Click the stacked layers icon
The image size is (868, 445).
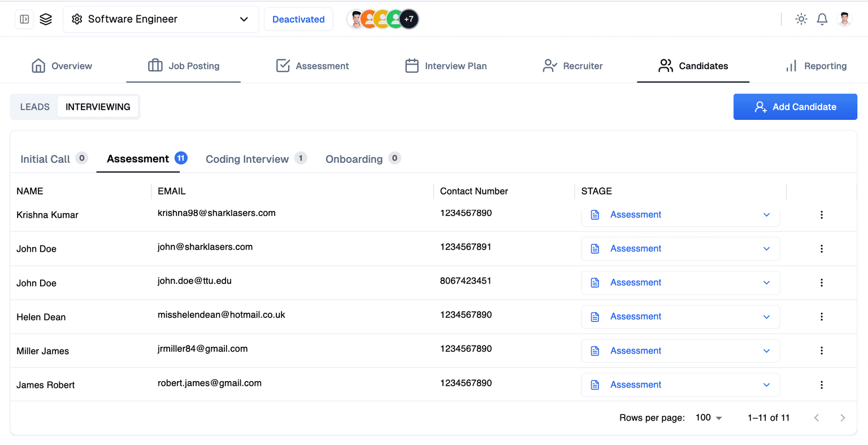point(46,19)
